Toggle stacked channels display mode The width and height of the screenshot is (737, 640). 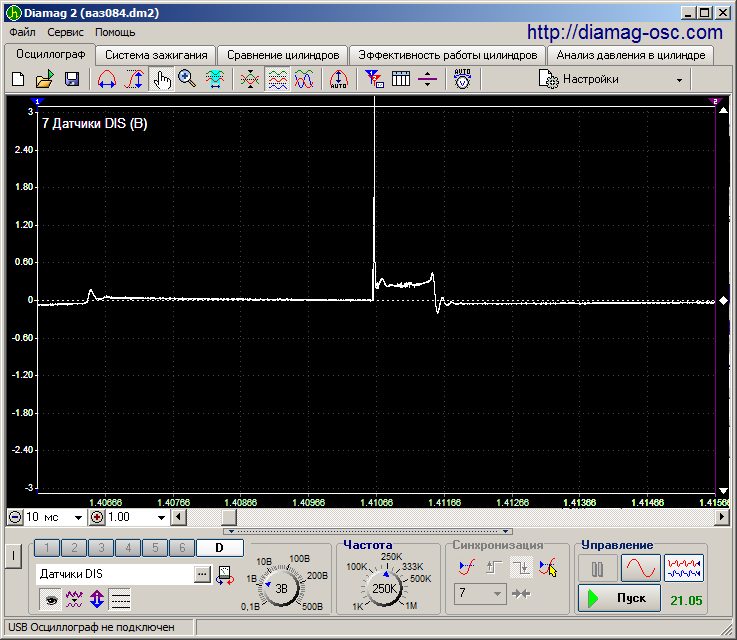(x=277, y=79)
